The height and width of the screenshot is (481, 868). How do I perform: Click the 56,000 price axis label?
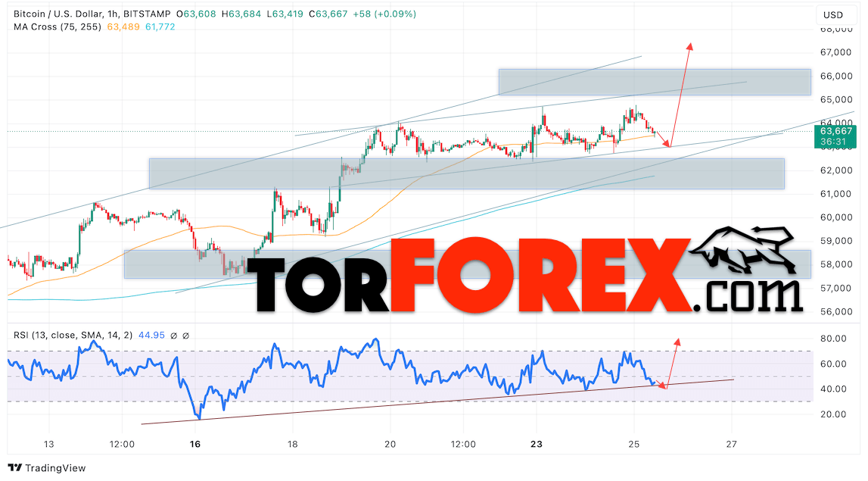coord(836,311)
